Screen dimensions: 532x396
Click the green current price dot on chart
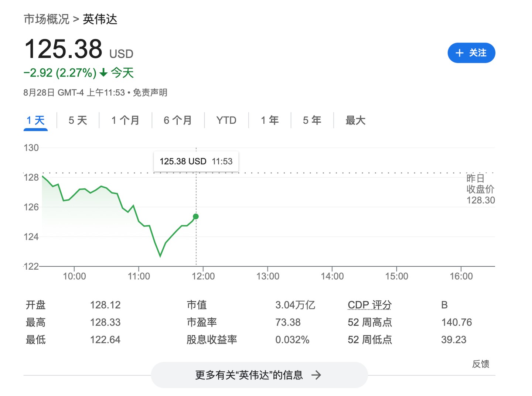pyautogui.click(x=196, y=216)
